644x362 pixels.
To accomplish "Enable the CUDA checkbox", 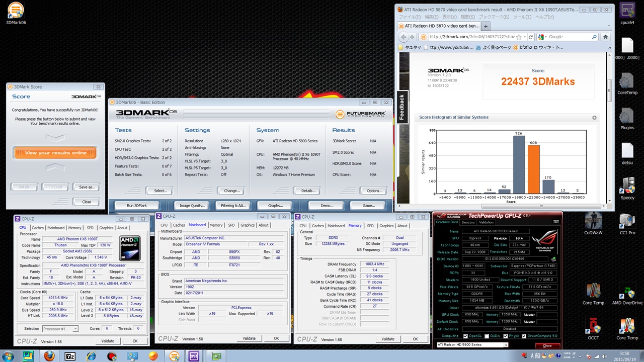I will click(x=487, y=336).
